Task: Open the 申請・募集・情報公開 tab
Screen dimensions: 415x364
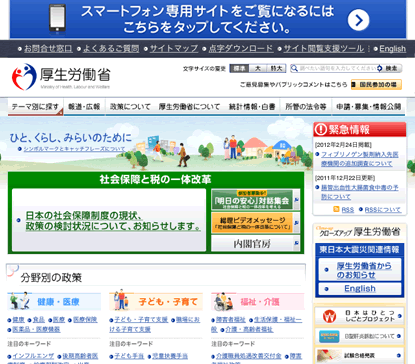Action: pyautogui.click(x=369, y=107)
